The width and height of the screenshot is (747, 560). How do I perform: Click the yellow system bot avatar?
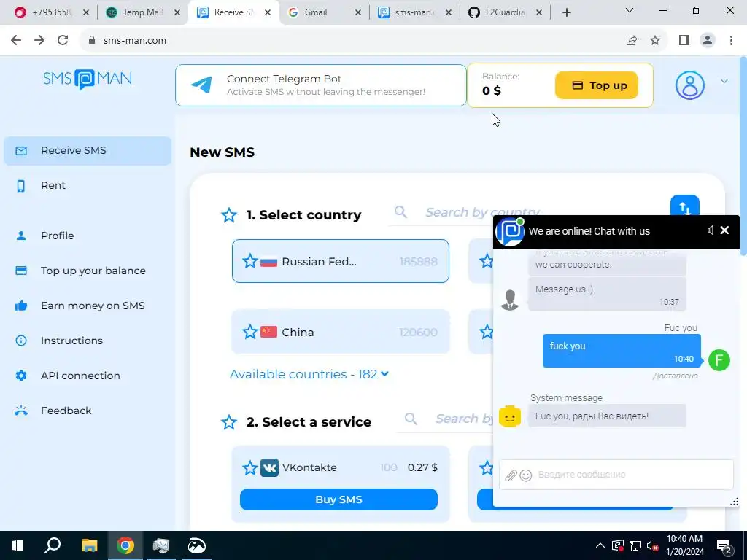pyautogui.click(x=510, y=416)
